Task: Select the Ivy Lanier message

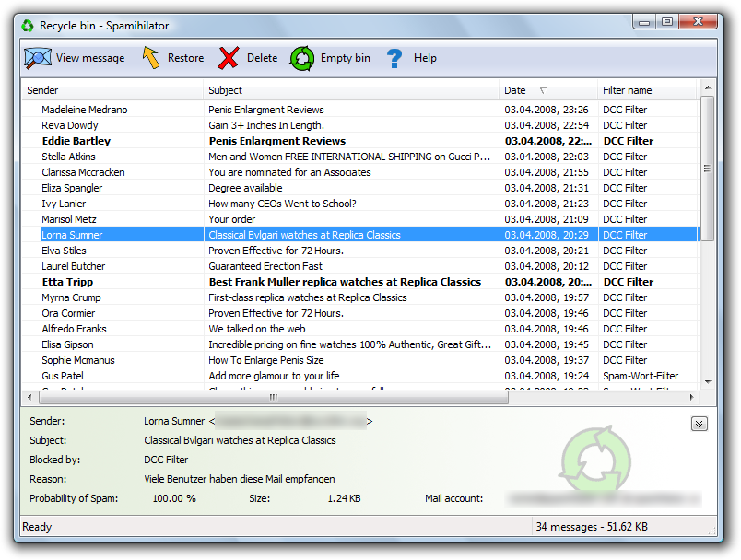Action: 360,204
